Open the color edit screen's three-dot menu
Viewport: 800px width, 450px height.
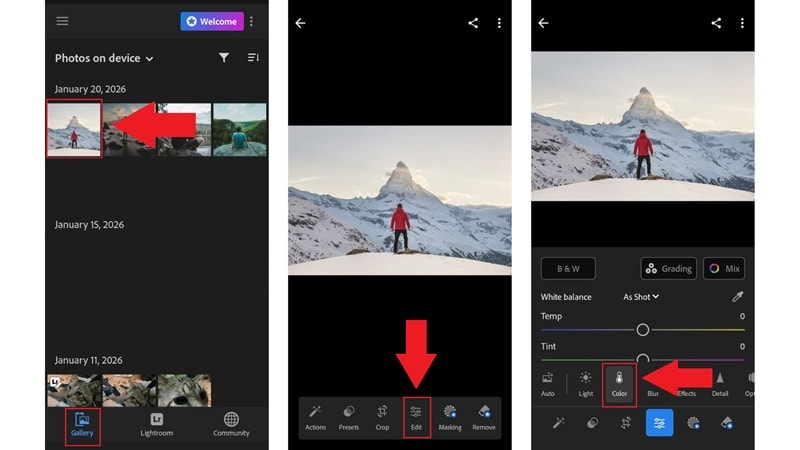(742, 23)
